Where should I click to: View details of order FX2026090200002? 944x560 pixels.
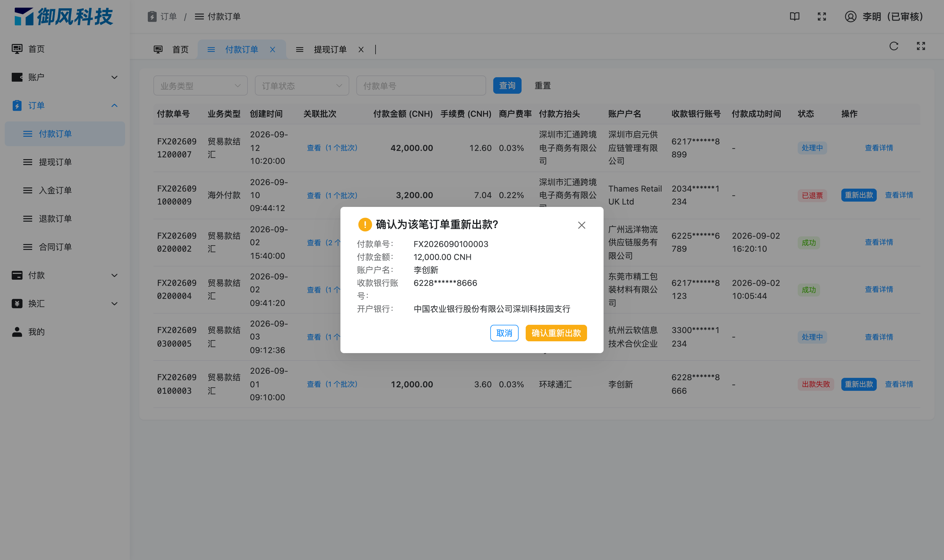click(879, 242)
